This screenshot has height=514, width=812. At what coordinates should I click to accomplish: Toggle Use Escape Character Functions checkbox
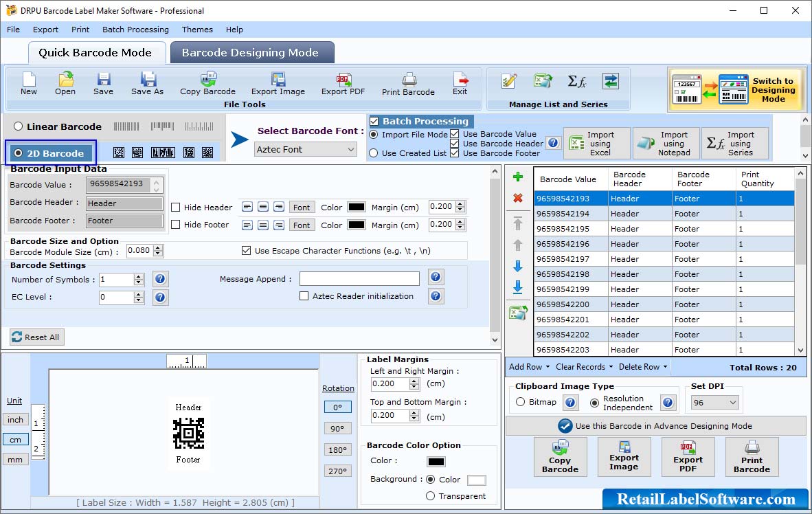(247, 251)
